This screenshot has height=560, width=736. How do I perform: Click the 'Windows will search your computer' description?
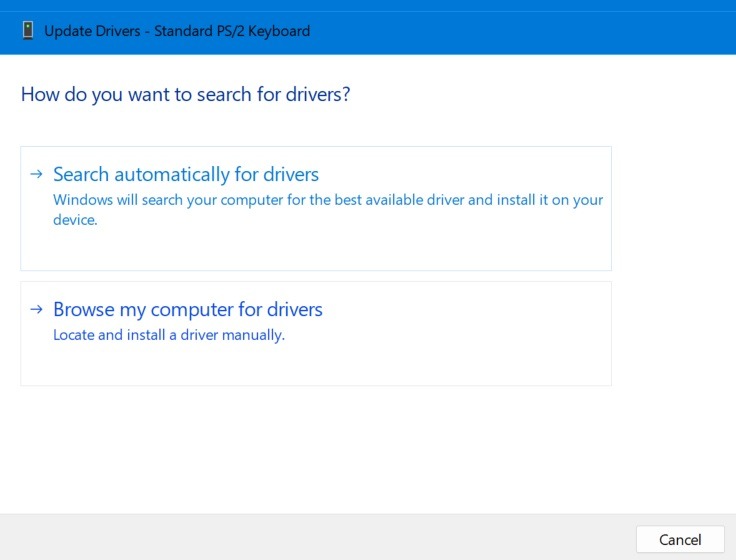(x=328, y=210)
